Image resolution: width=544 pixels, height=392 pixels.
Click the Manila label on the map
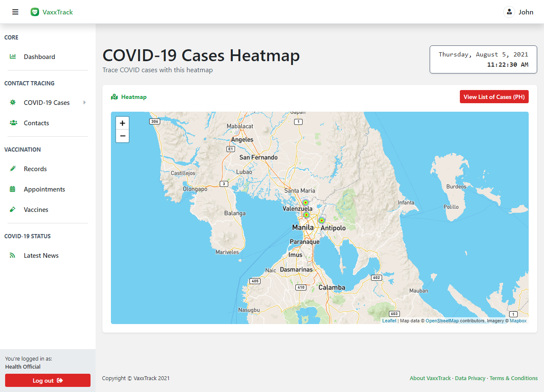[x=303, y=228]
